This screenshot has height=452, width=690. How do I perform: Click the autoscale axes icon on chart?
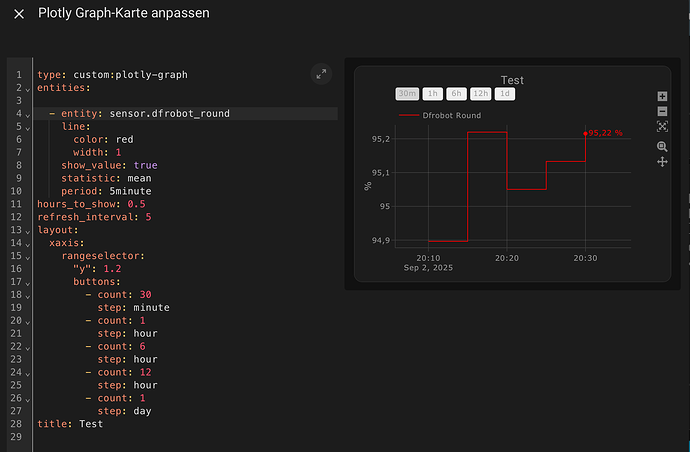pyautogui.click(x=662, y=126)
